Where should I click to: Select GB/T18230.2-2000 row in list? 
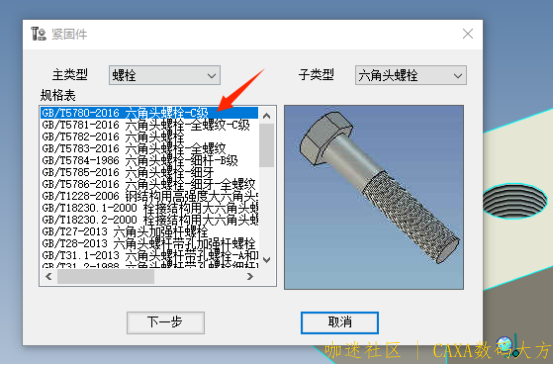point(149,220)
